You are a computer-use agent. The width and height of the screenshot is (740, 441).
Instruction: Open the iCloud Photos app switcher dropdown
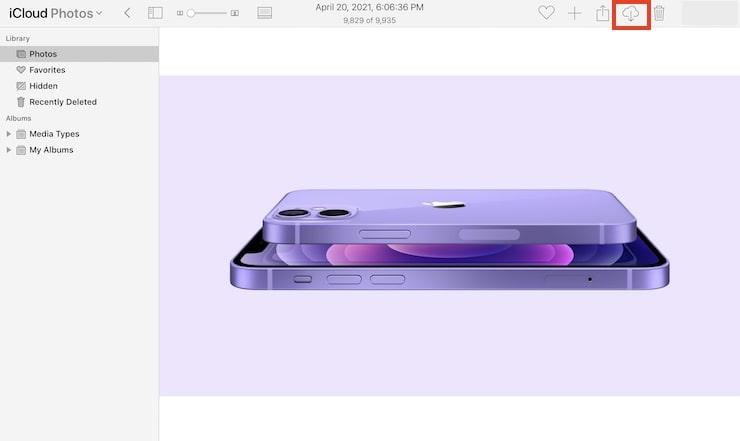[55, 13]
